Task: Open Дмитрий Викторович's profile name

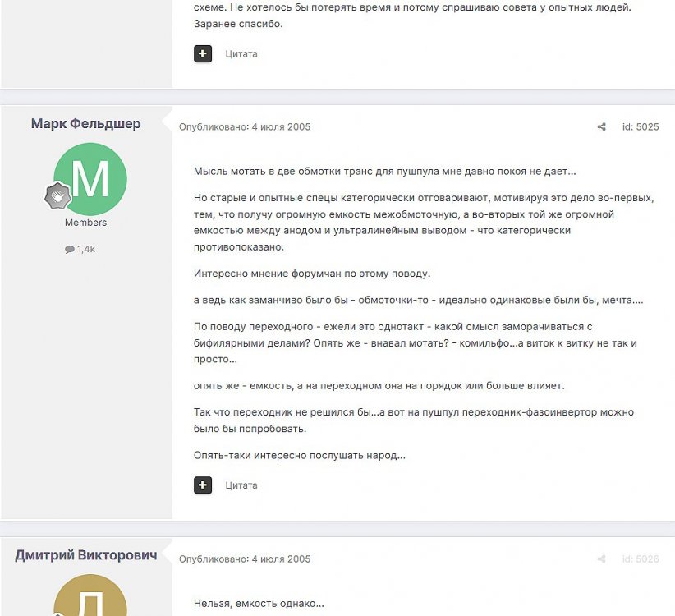Action: coord(85,555)
